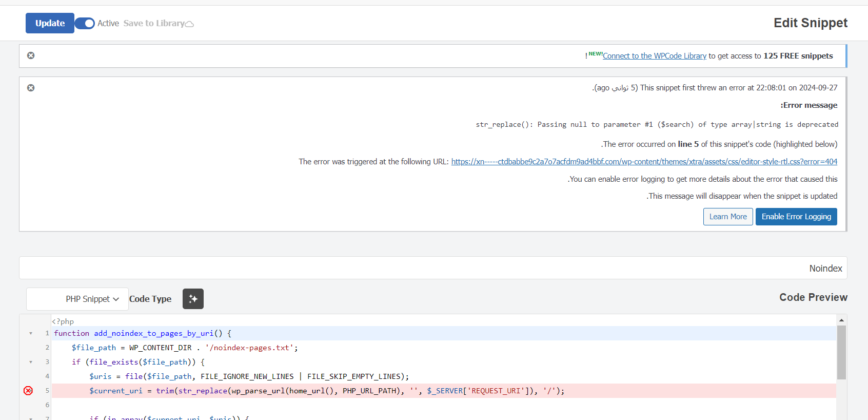
Task: Click Save to Library
Action: 153,23
